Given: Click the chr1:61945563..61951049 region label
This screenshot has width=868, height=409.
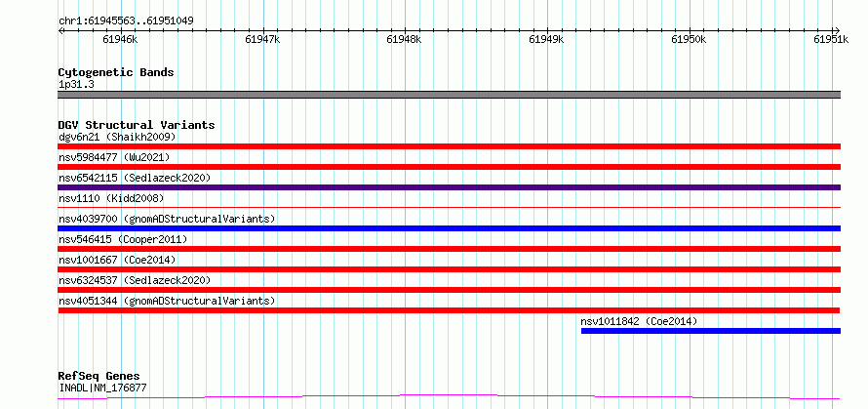Looking at the screenshot, I should coord(126,21).
